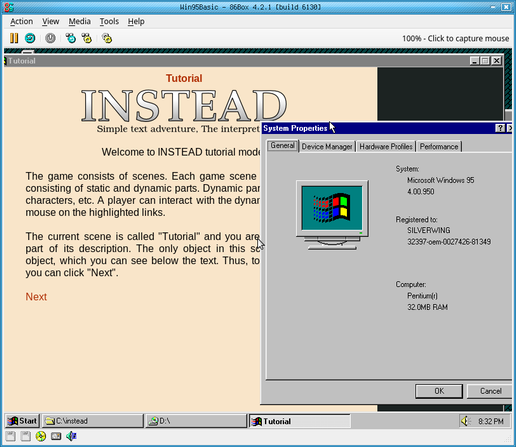Send Ctrl+Alt+Esc using the yellow keys icon
Screen dimensions: 516x447
tap(87, 38)
